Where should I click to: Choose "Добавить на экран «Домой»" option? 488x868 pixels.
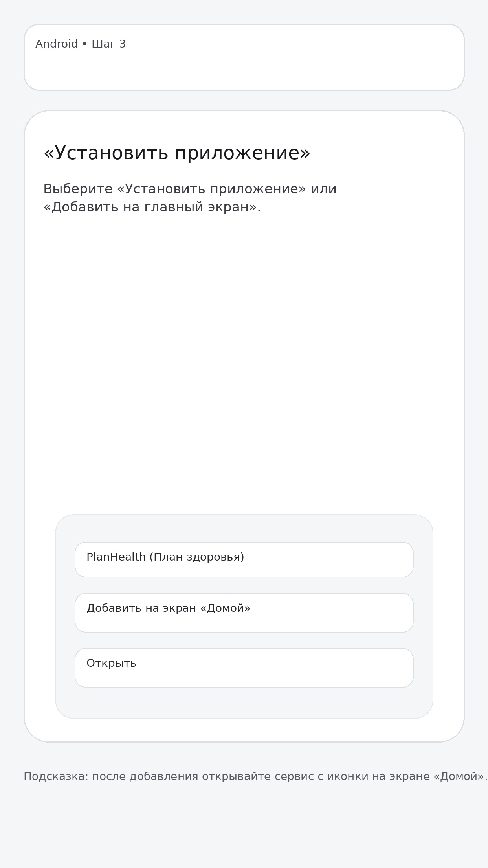tap(244, 612)
